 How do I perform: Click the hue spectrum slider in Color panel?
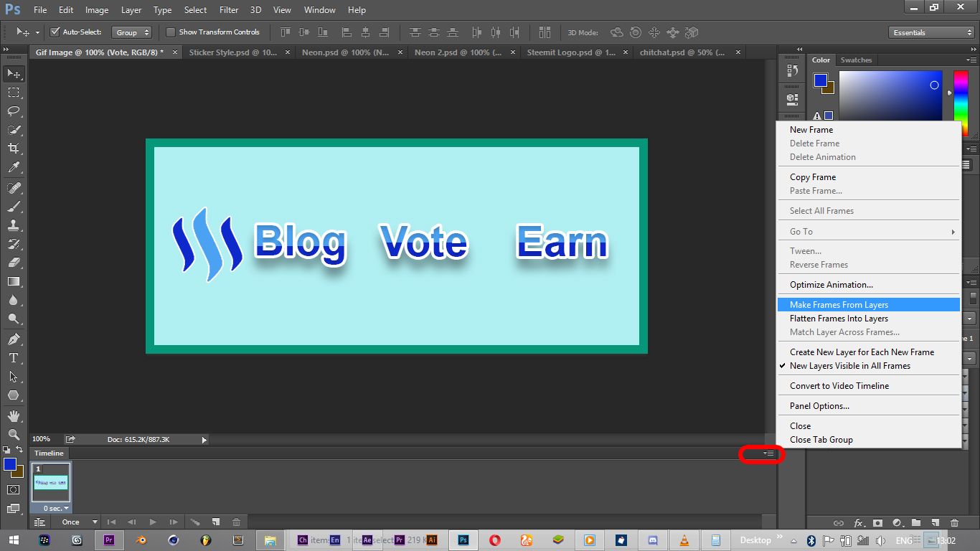(960, 103)
